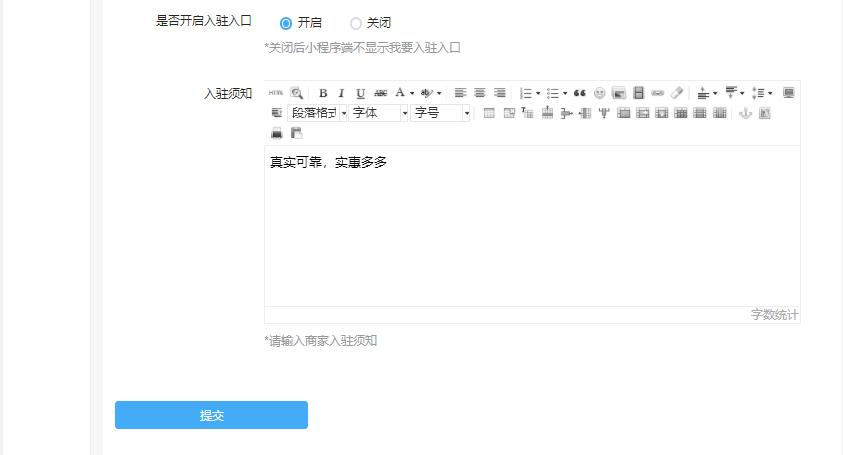Insert an anchor

pyautogui.click(x=745, y=113)
